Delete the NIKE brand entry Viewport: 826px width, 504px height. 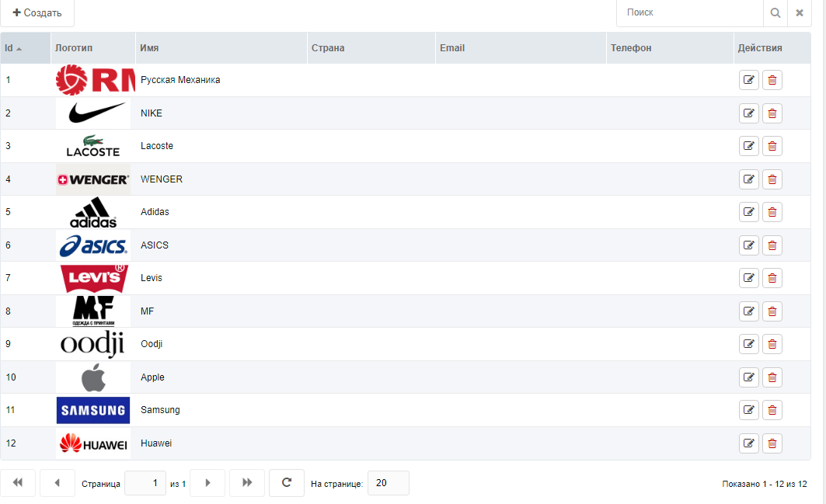click(x=772, y=113)
